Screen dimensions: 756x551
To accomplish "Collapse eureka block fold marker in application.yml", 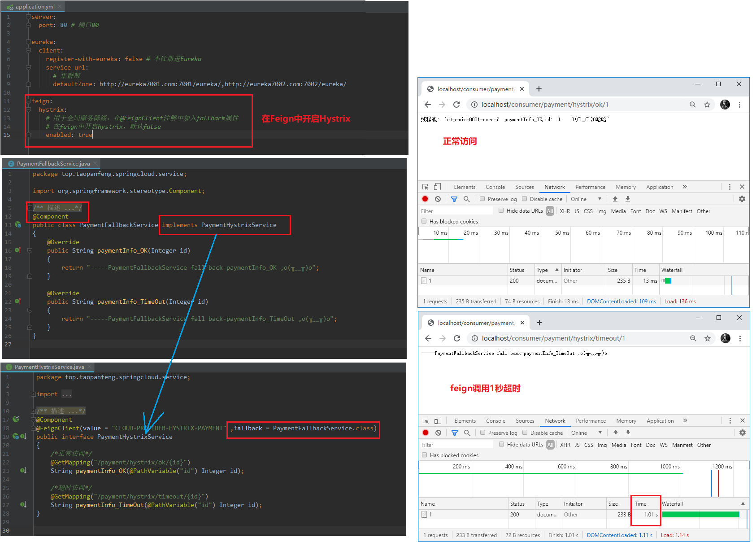I will coord(28,42).
